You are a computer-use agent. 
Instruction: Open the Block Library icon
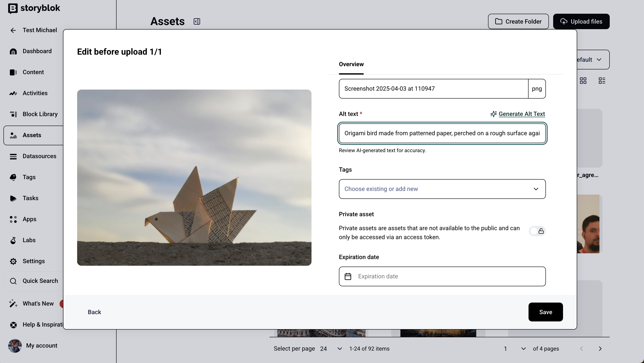[13, 114]
